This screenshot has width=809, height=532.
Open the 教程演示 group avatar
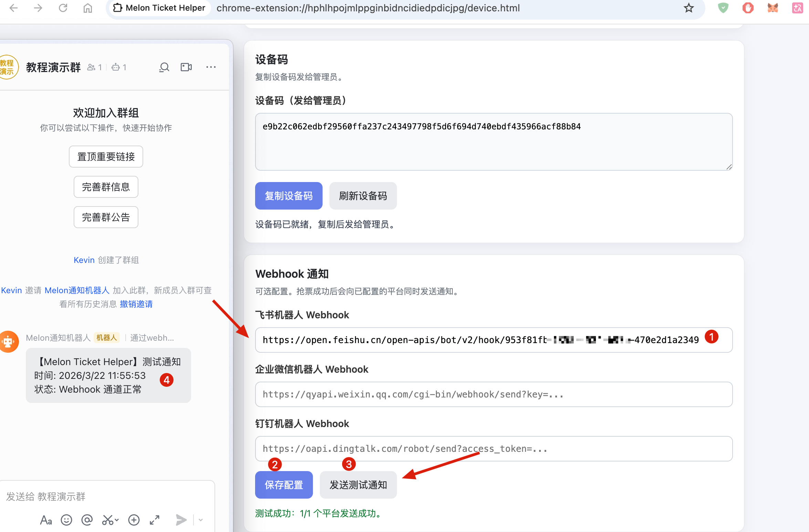pyautogui.click(x=8, y=67)
